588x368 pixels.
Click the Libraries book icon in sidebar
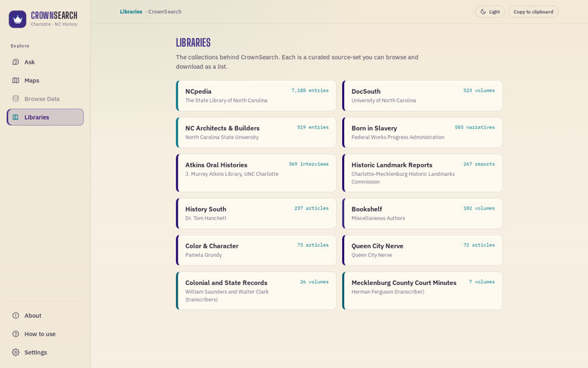tap(16, 117)
